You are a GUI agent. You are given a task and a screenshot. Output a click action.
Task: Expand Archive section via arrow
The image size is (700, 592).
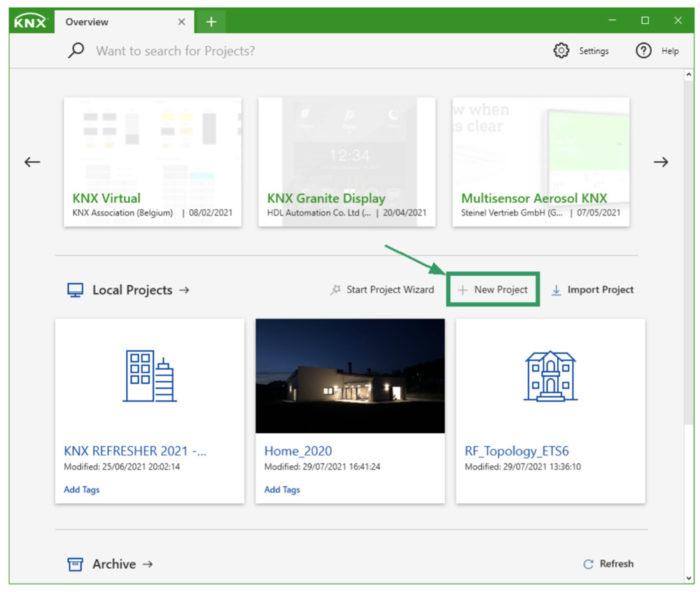pyautogui.click(x=148, y=564)
